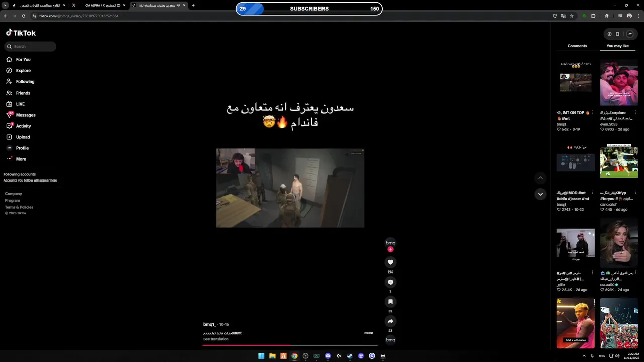Open dano.cris7 creator link

[x=608, y=204]
